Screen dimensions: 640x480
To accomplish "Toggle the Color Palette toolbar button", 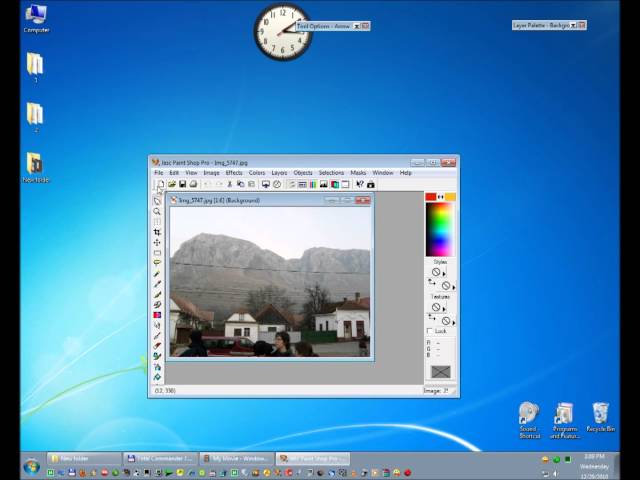I will coord(313,184).
